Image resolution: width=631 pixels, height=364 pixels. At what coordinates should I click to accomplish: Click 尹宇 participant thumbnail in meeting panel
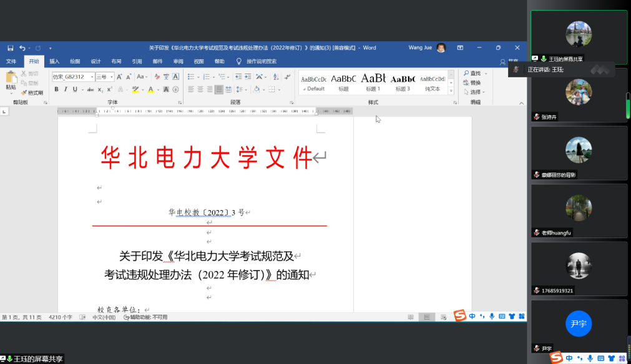pos(579,325)
